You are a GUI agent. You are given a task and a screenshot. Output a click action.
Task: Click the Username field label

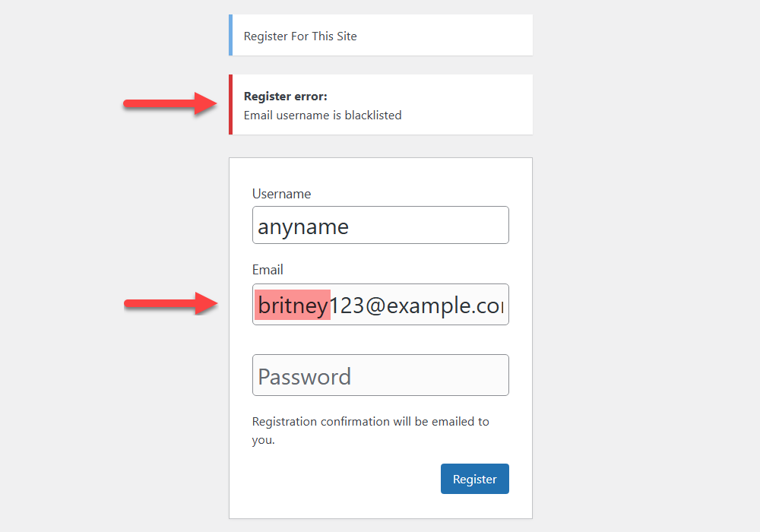(x=281, y=194)
